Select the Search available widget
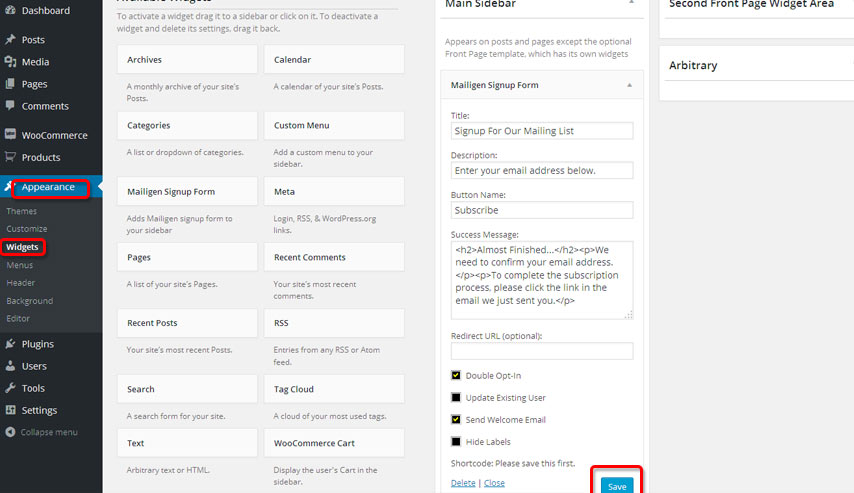The image size is (854, 493). click(x=187, y=389)
